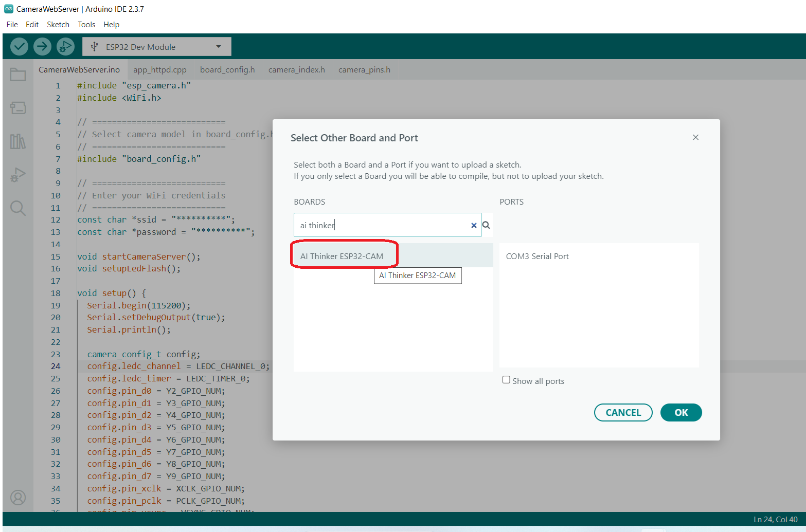Open the Tools menu
806x532 pixels.
(86, 24)
